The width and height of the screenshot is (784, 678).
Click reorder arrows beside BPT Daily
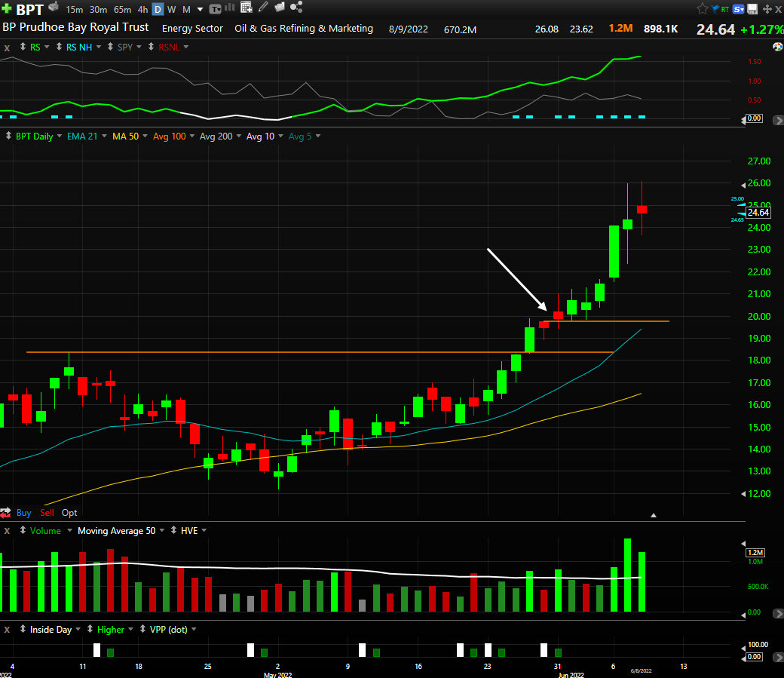(x=8, y=136)
